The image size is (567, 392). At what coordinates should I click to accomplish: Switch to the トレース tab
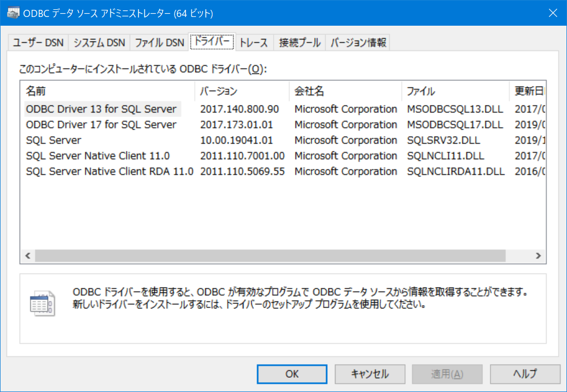tap(254, 43)
